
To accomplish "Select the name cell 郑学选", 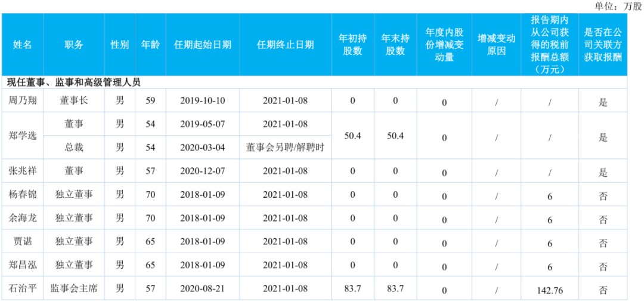I will (22, 135).
